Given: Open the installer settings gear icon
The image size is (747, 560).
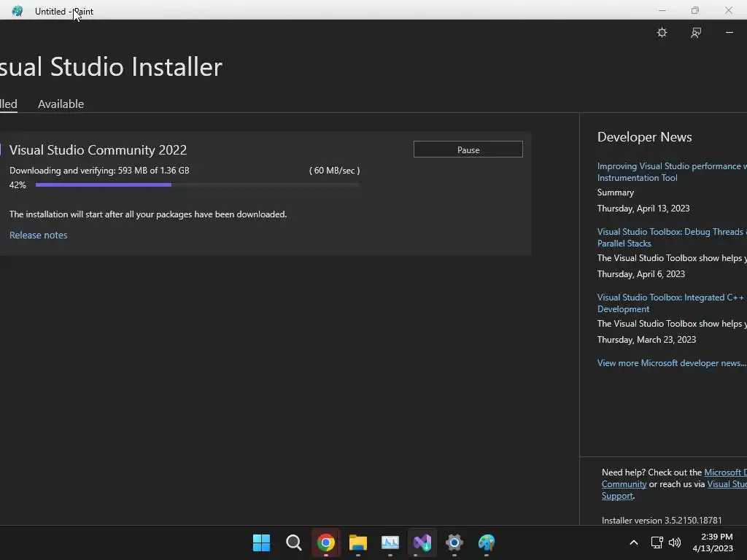Looking at the screenshot, I should coord(662,32).
